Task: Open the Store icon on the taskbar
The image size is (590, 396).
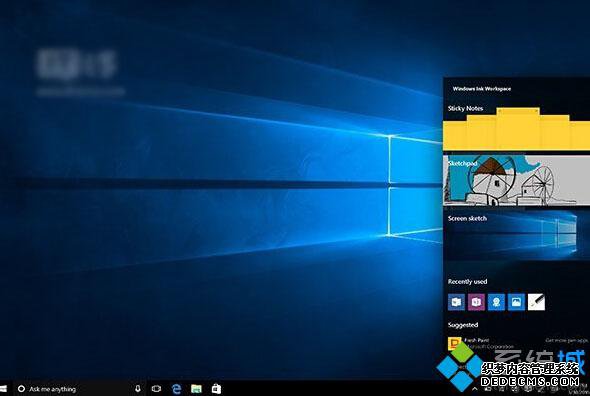Action: tap(216, 388)
